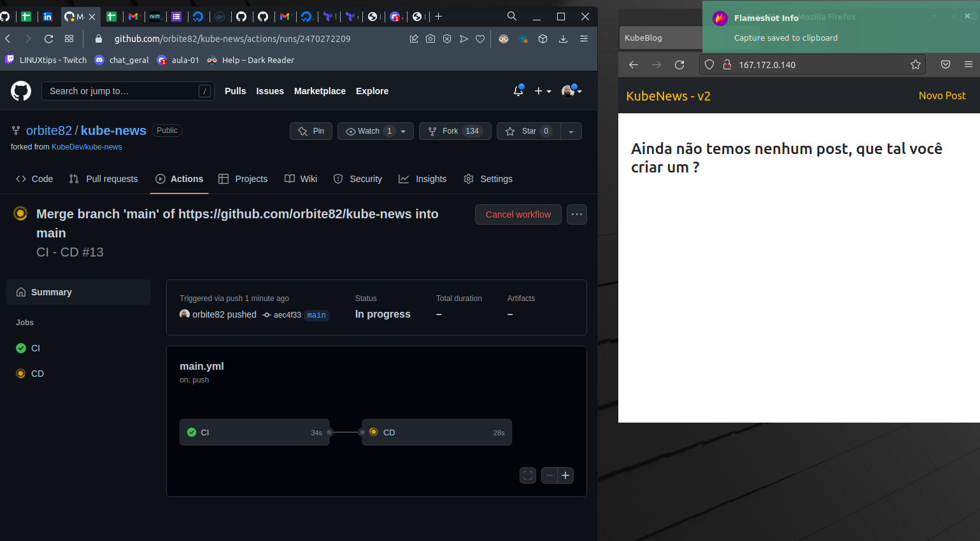Open repository Settings tab
Screen dimensions: 980x541
[x=488, y=179]
